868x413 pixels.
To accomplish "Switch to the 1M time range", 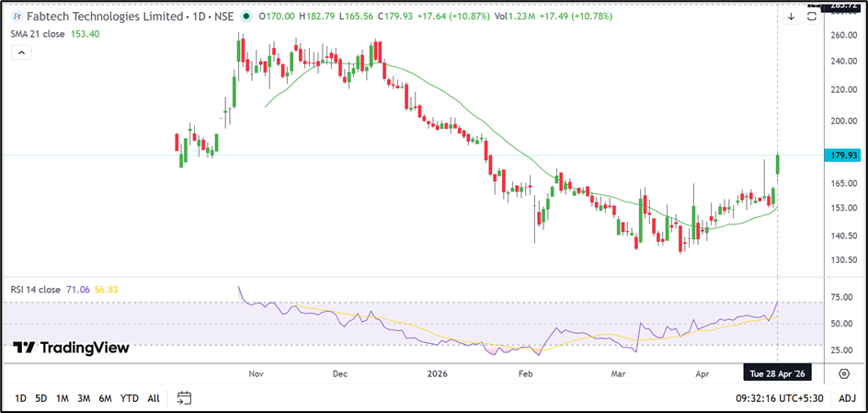I will pos(63,398).
